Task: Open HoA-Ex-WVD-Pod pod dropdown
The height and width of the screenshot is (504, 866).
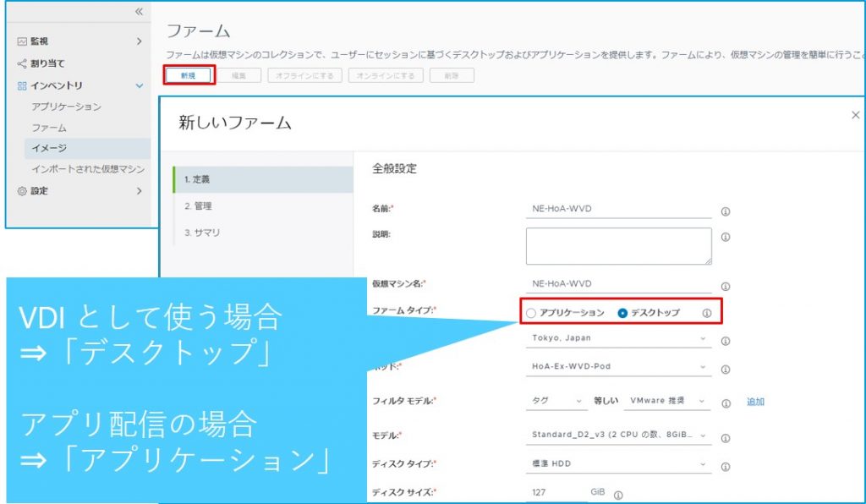Action: tap(618, 366)
